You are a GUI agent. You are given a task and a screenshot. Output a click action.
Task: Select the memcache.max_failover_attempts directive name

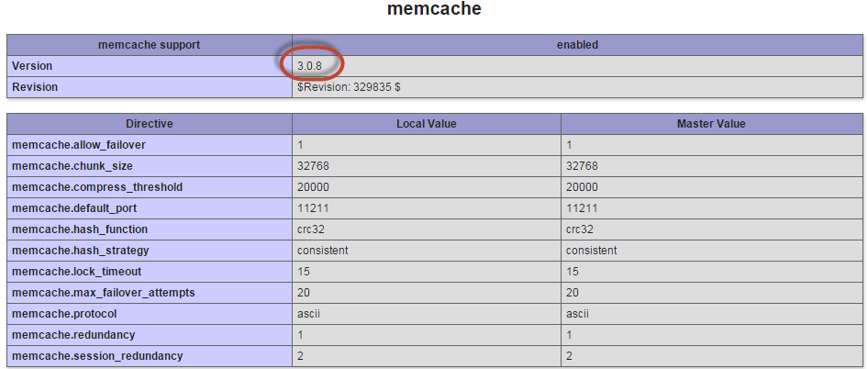[x=104, y=293]
